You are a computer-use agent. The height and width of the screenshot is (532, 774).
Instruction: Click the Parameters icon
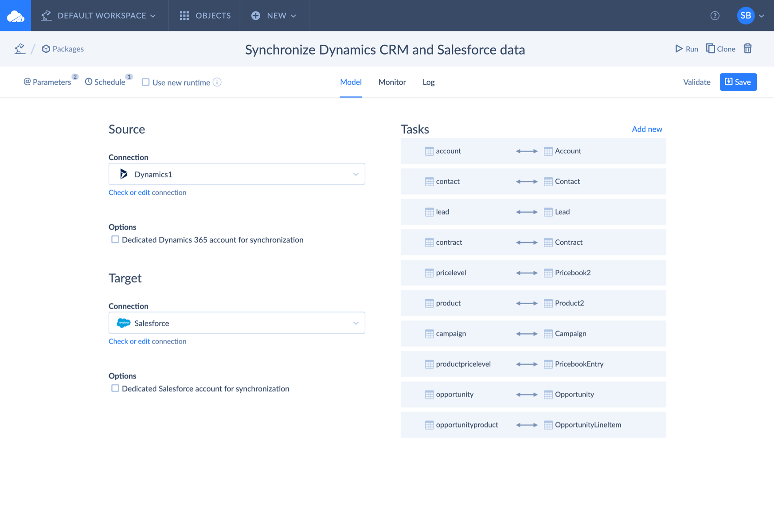click(27, 82)
